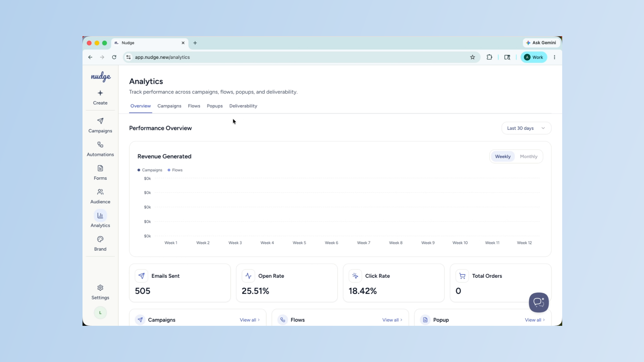Click Ask Gemini button

tap(541, 43)
